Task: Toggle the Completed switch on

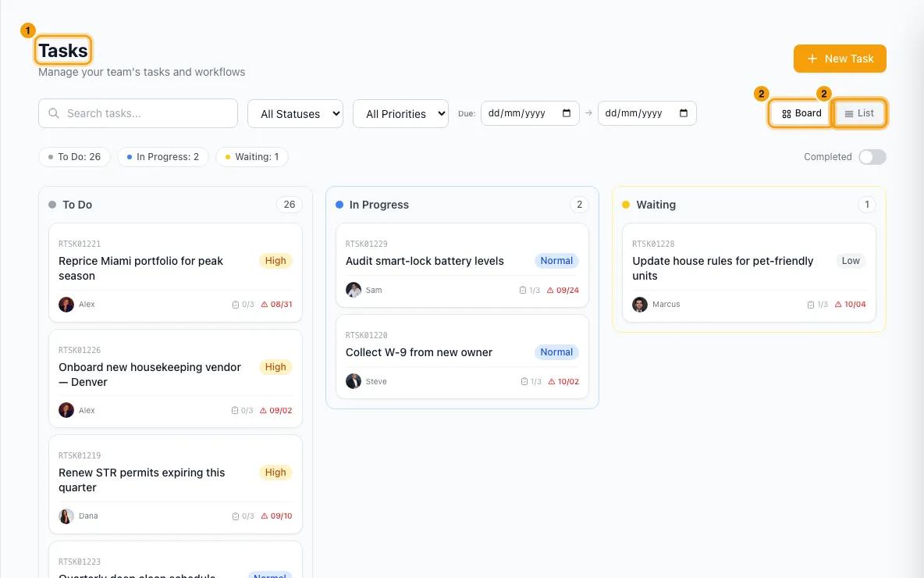Action: (872, 157)
